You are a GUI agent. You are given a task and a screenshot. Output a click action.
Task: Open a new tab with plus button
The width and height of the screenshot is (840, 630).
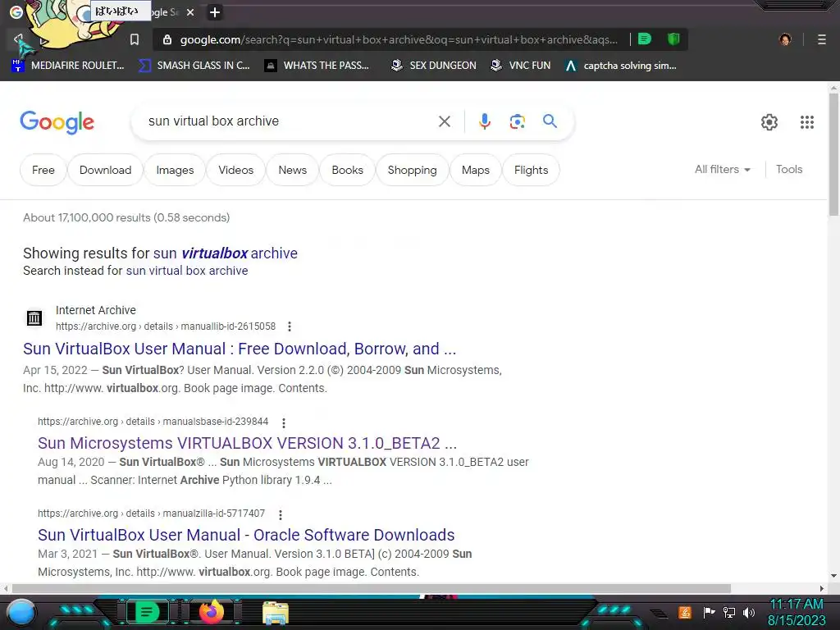[x=215, y=12]
